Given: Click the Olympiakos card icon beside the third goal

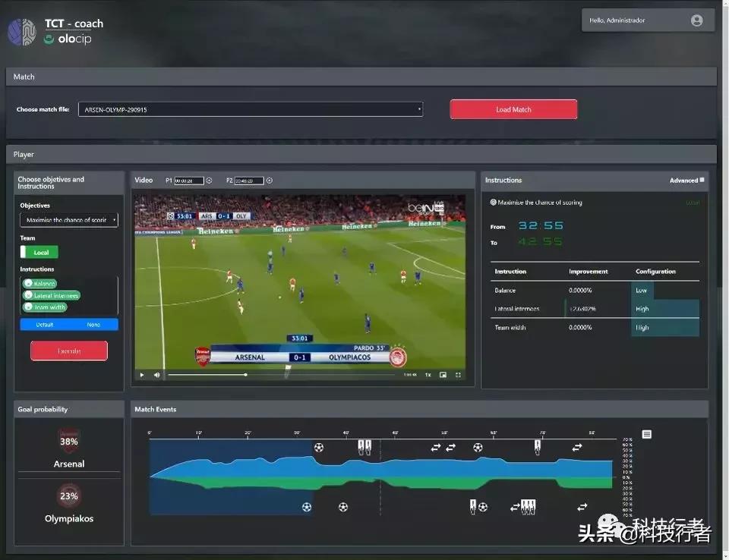Looking at the screenshot, I should tap(473, 507).
